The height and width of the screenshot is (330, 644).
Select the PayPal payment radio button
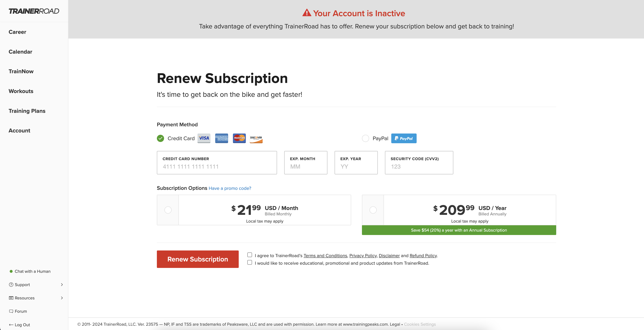tap(365, 138)
